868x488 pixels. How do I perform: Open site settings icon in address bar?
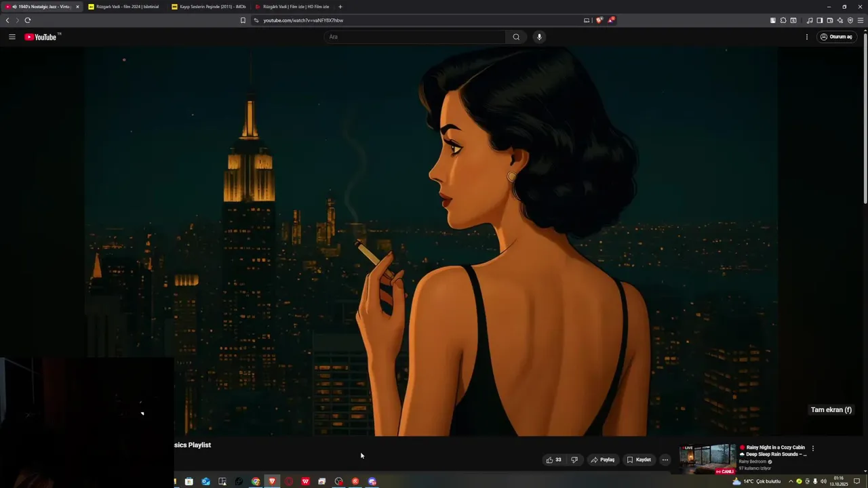[x=256, y=20]
